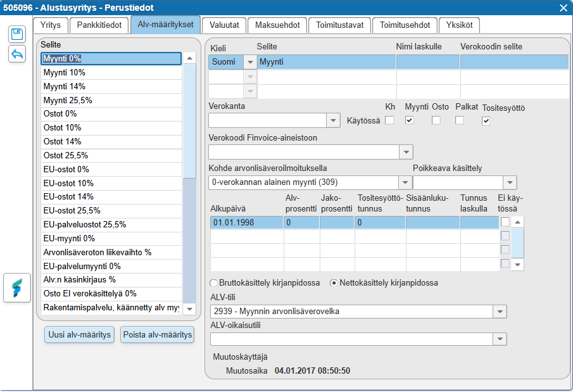Click up arrow of Alkupäivä table scrollbar
The width and height of the screenshot is (573, 392).
[x=517, y=222]
